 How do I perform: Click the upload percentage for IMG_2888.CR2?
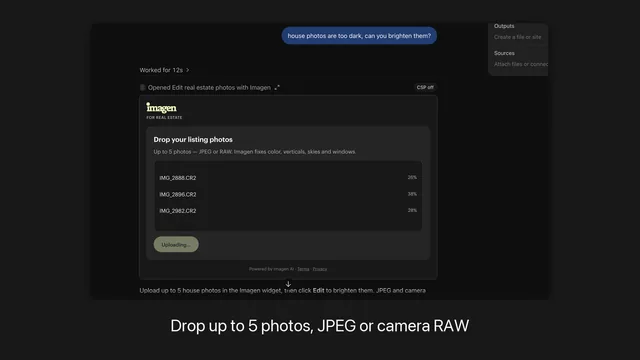coord(412,178)
